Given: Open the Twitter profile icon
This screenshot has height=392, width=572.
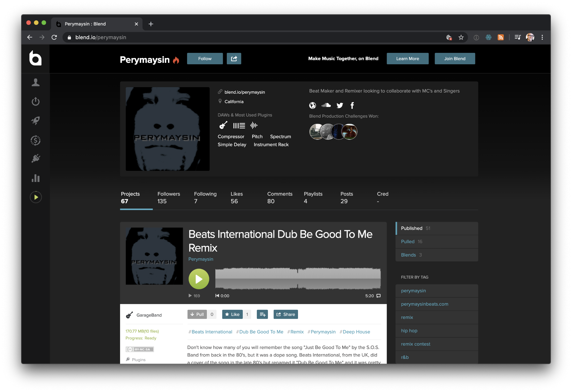Looking at the screenshot, I should coord(340,105).
